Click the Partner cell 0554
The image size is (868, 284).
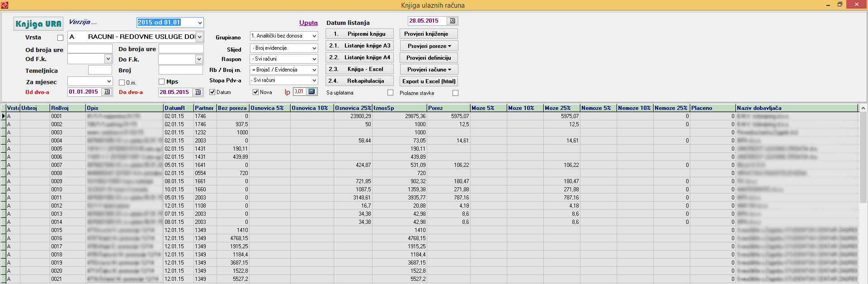[x=205, y=173]
